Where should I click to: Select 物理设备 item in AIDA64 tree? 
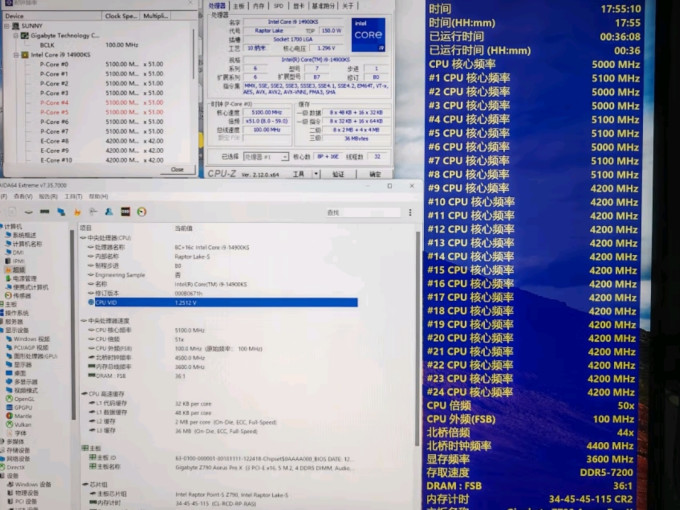pos(22,493)
